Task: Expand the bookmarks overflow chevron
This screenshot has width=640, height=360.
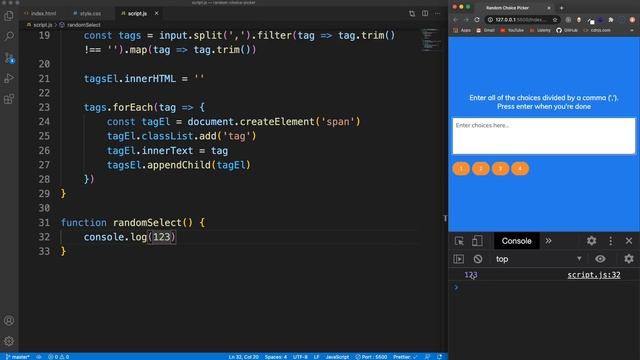Action: (631, 30)
